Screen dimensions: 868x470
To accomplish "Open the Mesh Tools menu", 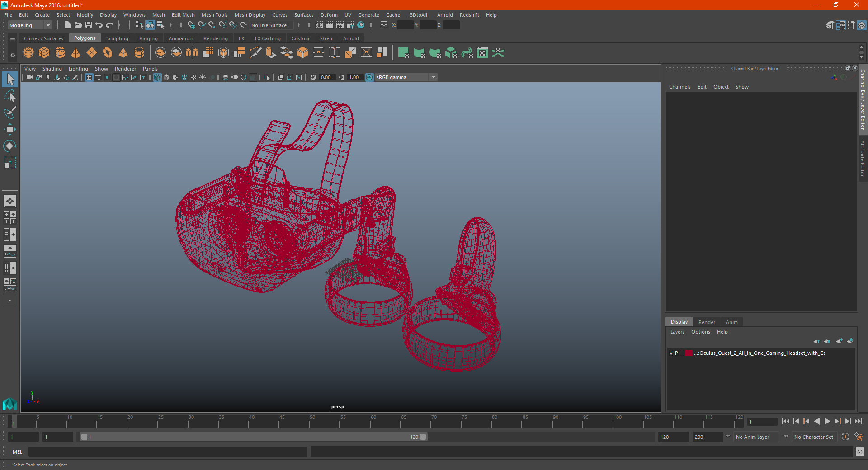I will [214, 15].
